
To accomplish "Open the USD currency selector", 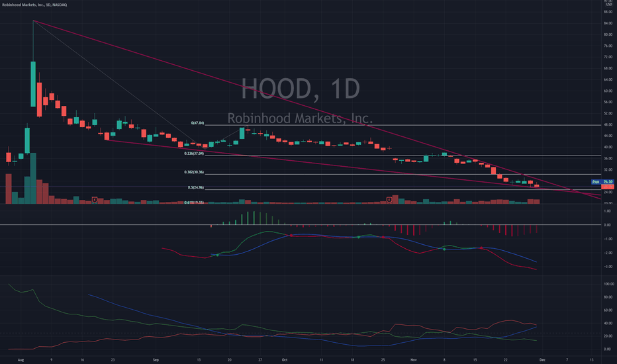I will [609, 5].
